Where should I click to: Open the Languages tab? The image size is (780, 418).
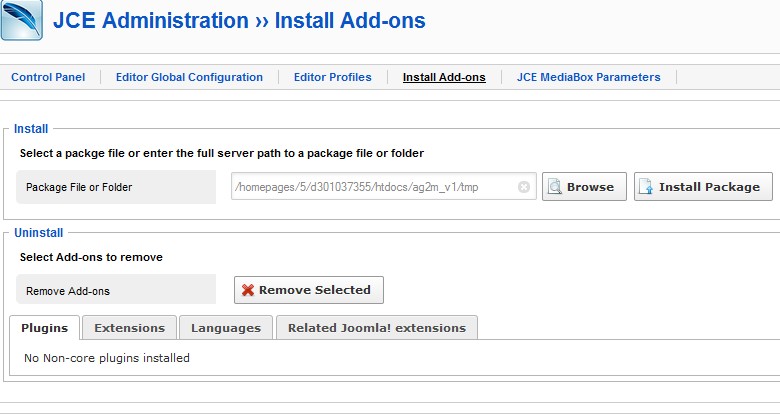coord(226,328)
